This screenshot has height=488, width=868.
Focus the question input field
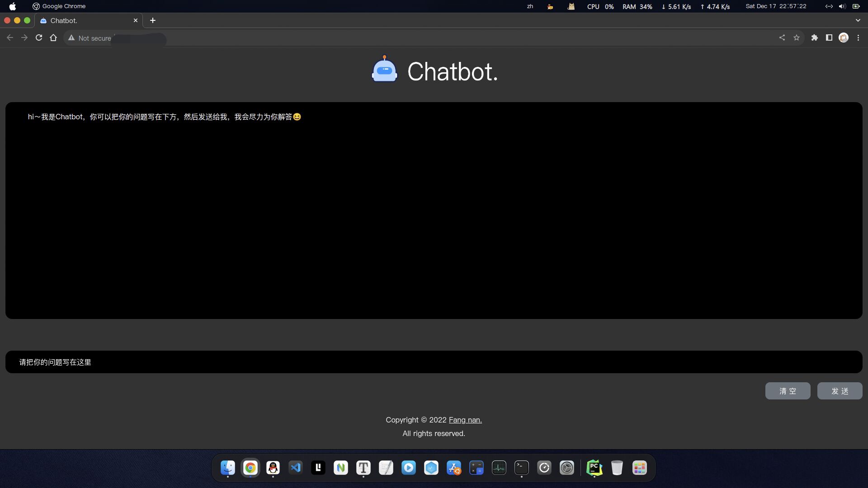click(433, 362)
